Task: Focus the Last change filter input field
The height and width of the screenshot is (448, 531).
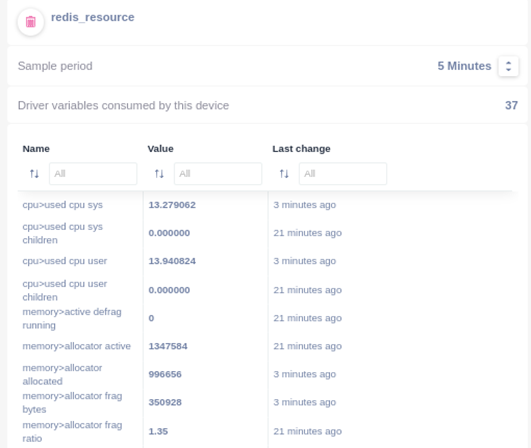Action: tap(343, 174)
